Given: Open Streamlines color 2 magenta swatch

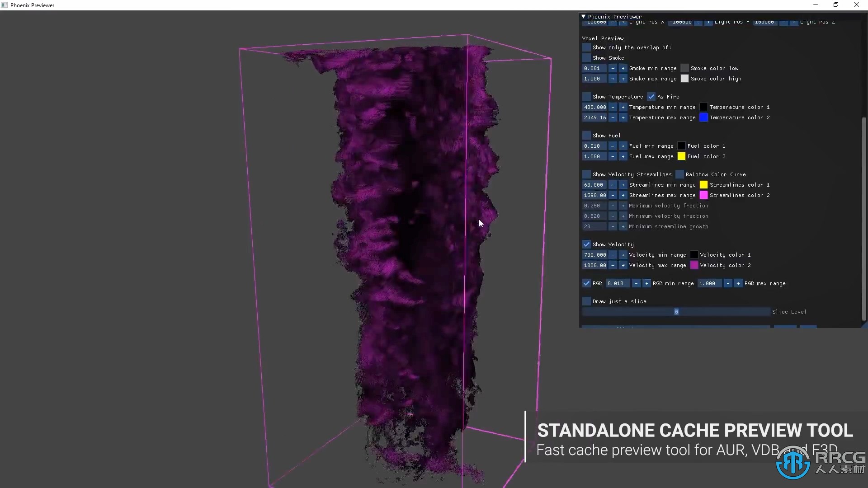Looking at the screenshot, I should 703,195.
